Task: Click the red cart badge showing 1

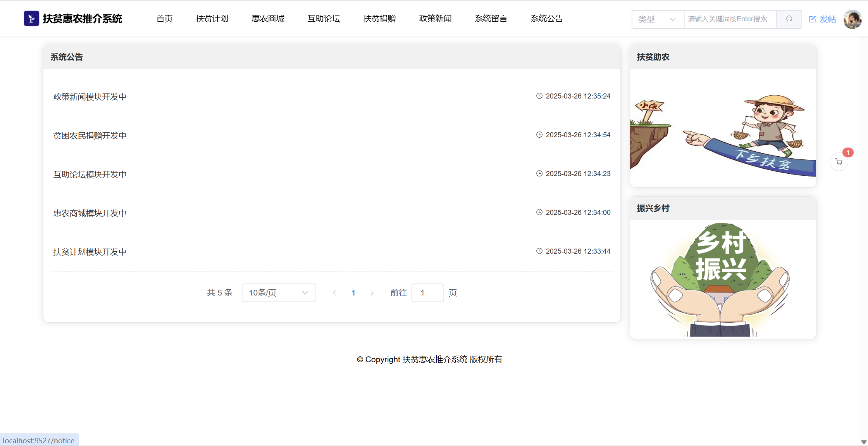Action: (848, 152)
